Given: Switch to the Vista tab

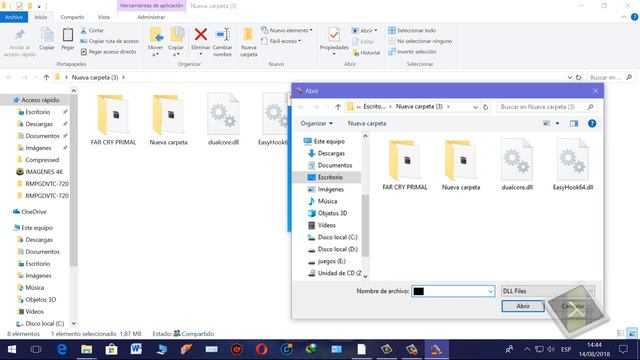Looking at the screenshot, I should pos(103,17).
